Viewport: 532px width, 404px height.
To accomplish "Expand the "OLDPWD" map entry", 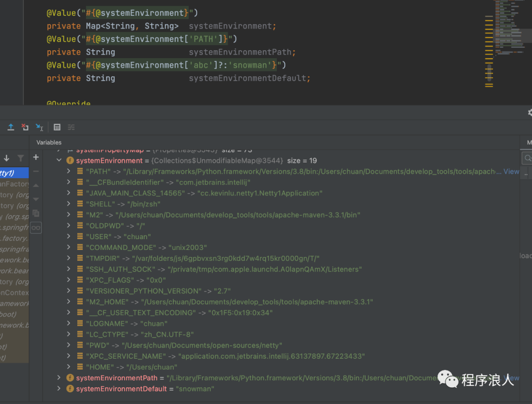I will (x=68, y=225).
